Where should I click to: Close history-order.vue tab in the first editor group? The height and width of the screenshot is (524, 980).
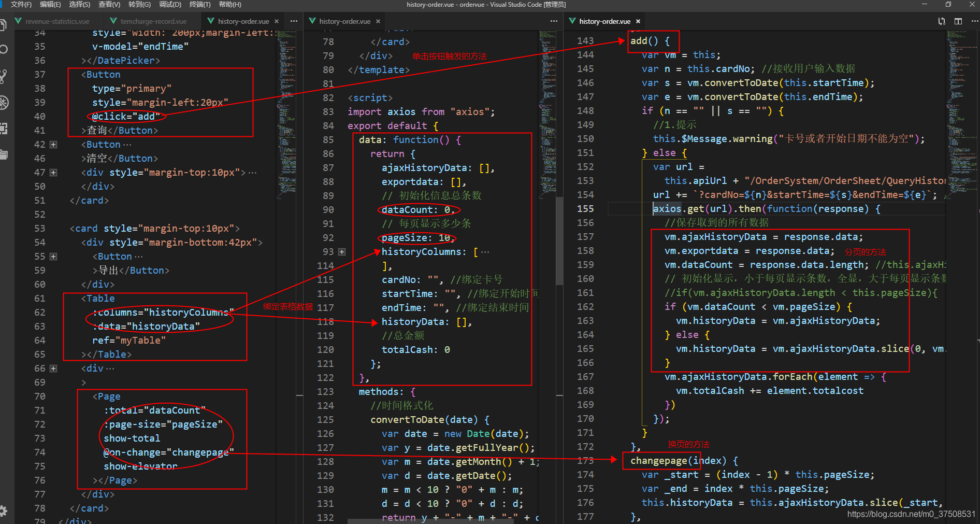pos(277,21)
